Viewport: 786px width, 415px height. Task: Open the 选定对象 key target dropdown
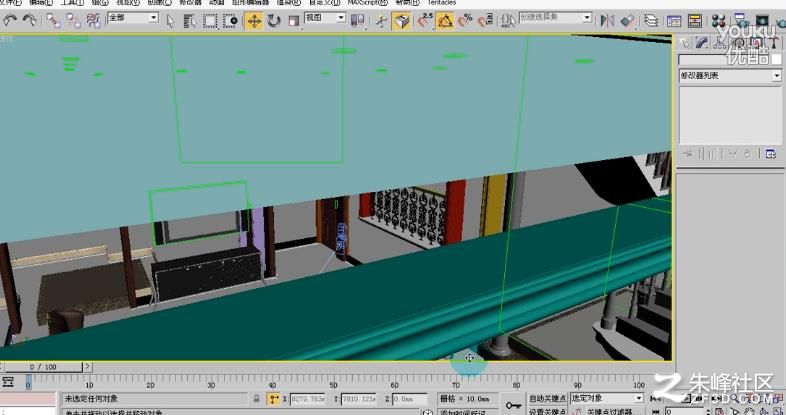[607, 398]
